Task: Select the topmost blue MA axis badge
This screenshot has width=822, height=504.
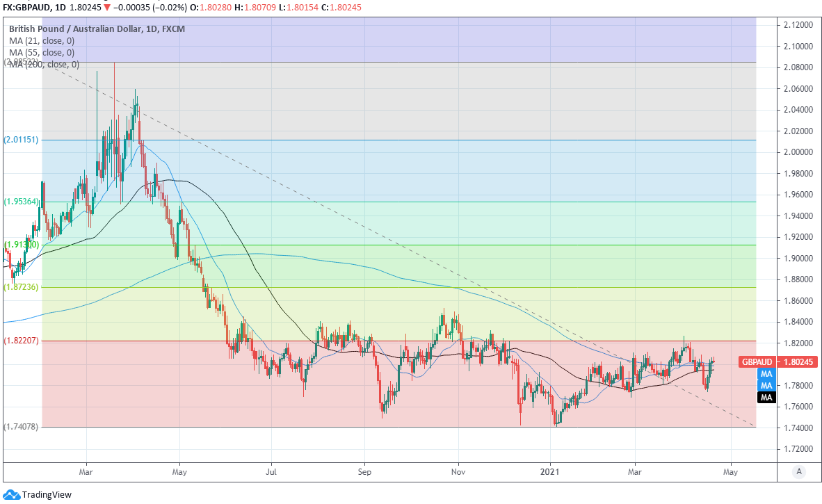Action: [766, 374]
